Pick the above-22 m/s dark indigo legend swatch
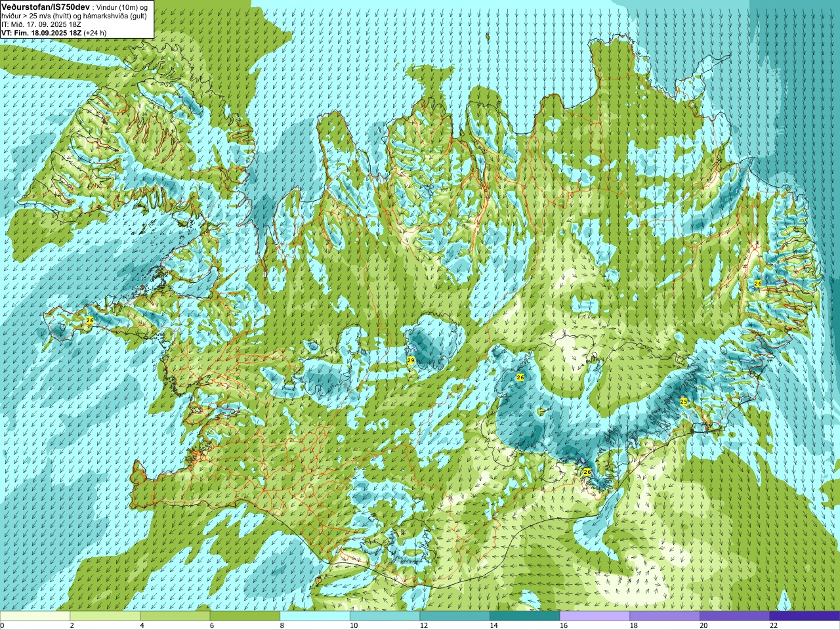The width and height of the screenshot is (840, 630). pos(805,616)
